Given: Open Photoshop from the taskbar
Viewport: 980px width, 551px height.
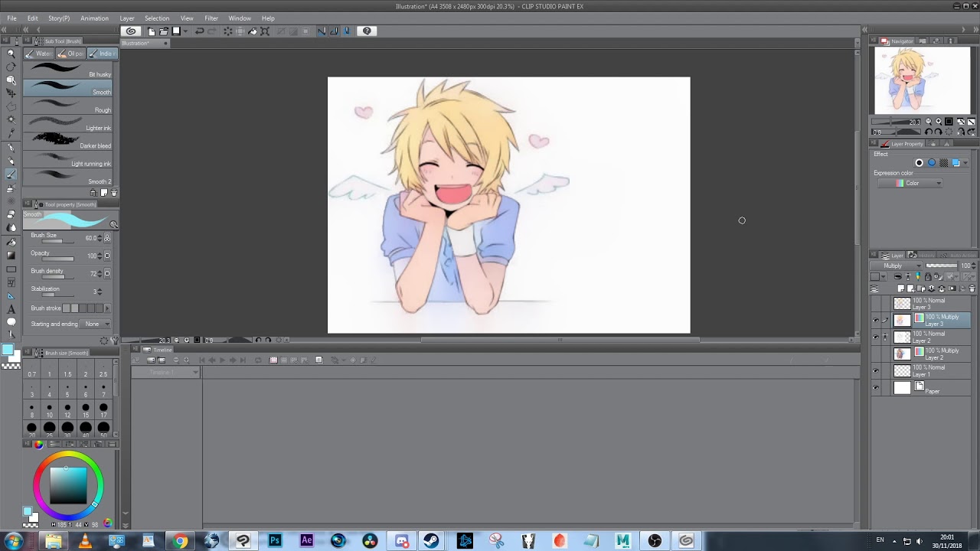Looking at the screenshot, I should 274,541.
